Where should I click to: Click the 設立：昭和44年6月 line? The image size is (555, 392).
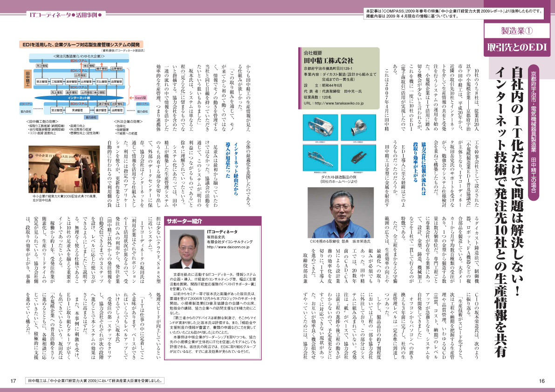point(322,86)
